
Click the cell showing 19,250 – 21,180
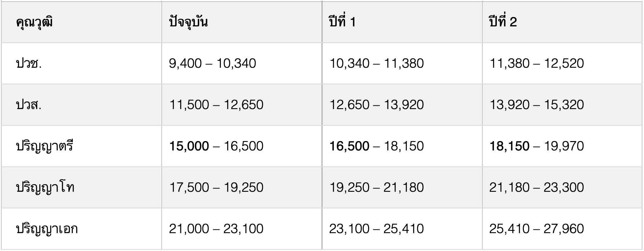click(377, 188)
